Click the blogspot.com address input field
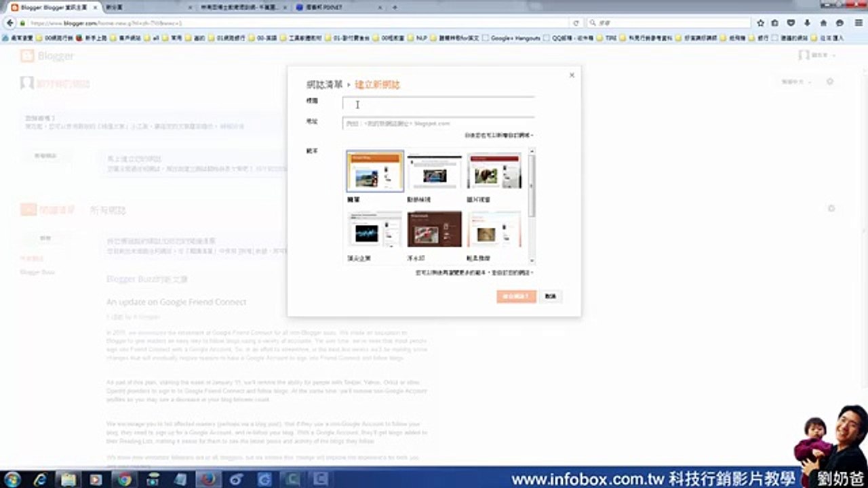 coord(438,123)
